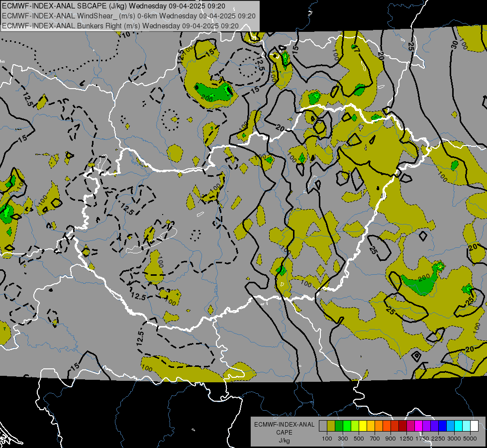Choose the dark red legend swatch
The height and width of the screenshot is (448, 487).
coord(403,426)
